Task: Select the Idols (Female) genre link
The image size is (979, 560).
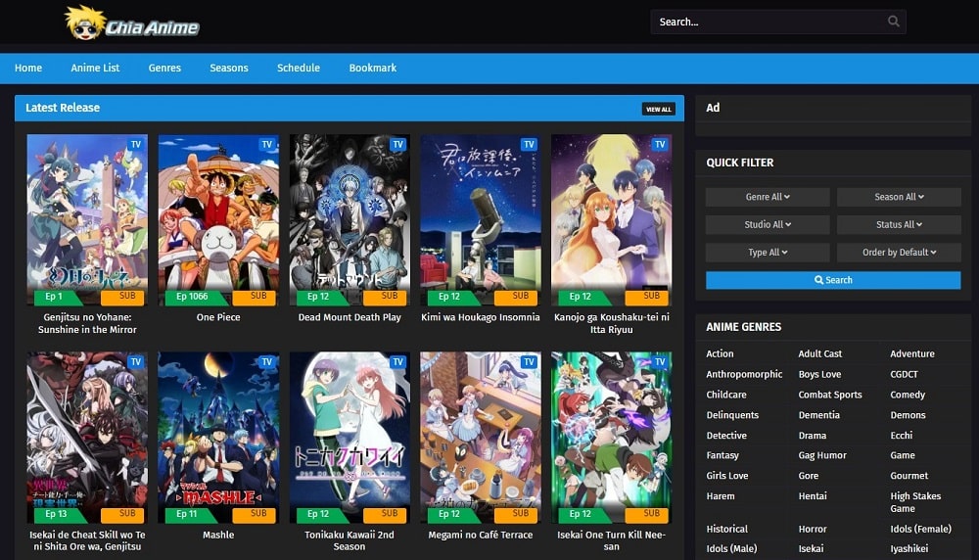Action: 921,529
